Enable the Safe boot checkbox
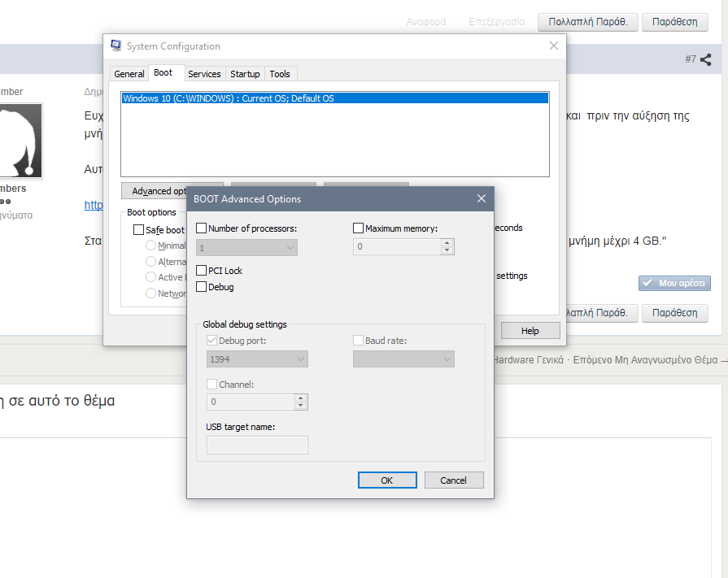 138,229
